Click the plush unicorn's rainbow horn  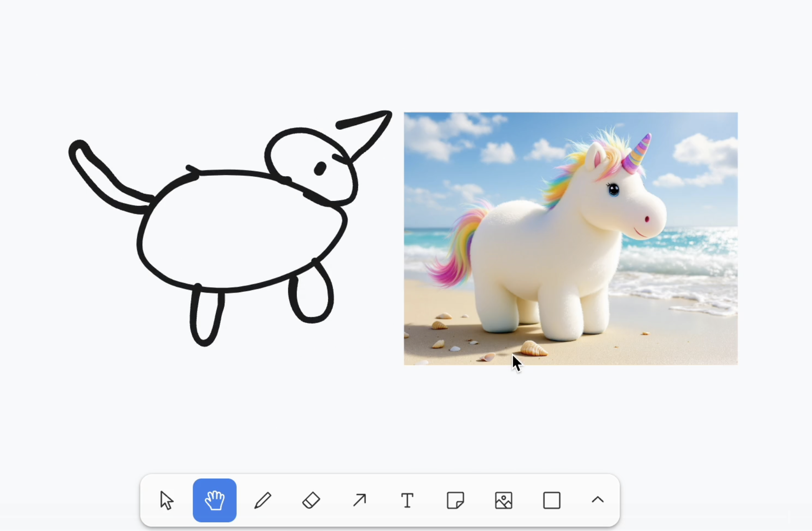point(638,154)
